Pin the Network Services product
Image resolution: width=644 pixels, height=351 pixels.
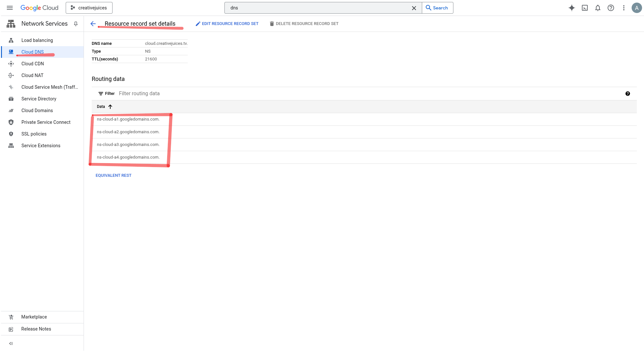76,24
